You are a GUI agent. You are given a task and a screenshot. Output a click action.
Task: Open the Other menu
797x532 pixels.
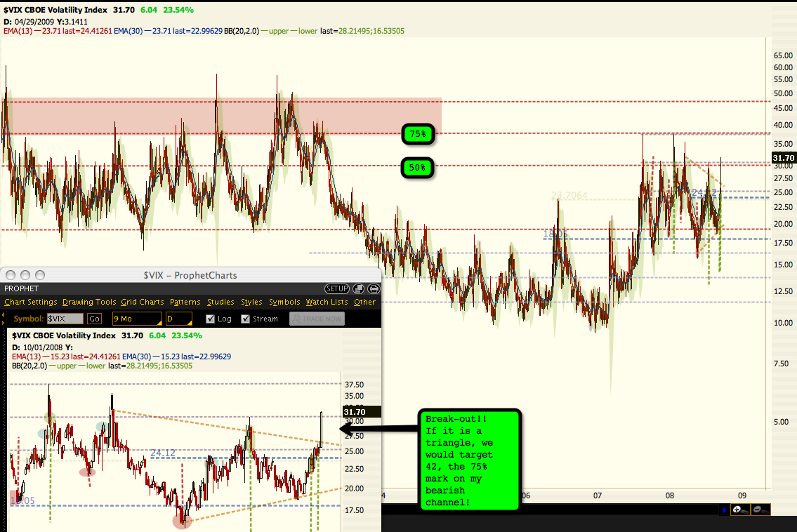364,302
